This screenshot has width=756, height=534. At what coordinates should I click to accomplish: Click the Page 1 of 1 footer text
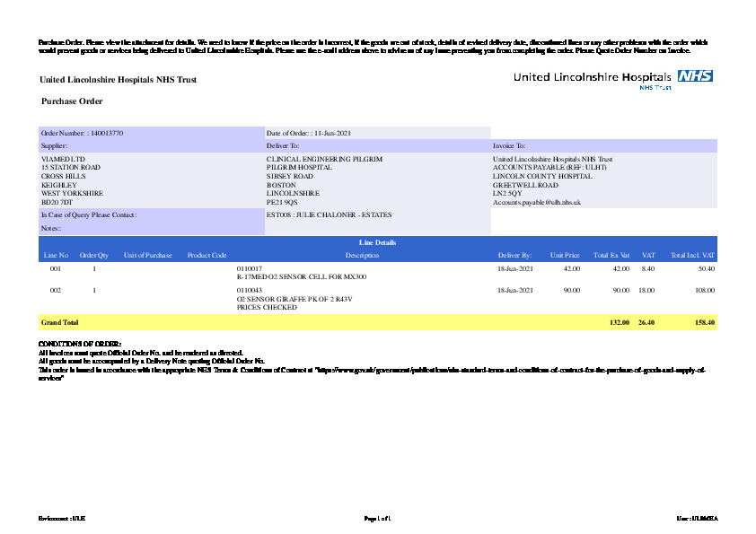[x=377, y=519]
